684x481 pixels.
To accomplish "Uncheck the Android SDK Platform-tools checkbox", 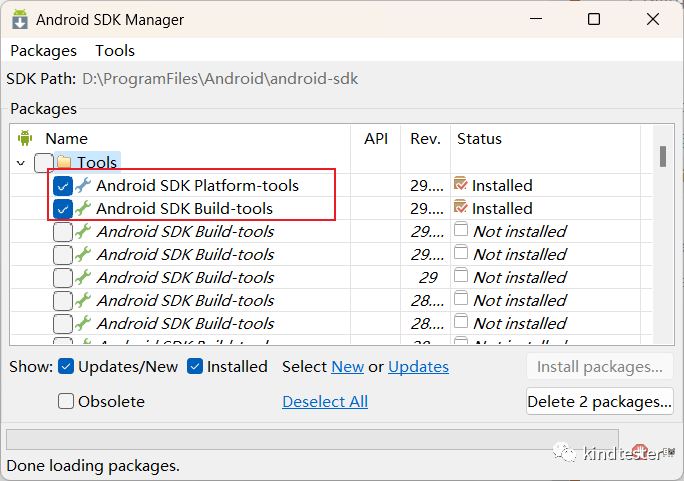I will [x=63, y=185].
